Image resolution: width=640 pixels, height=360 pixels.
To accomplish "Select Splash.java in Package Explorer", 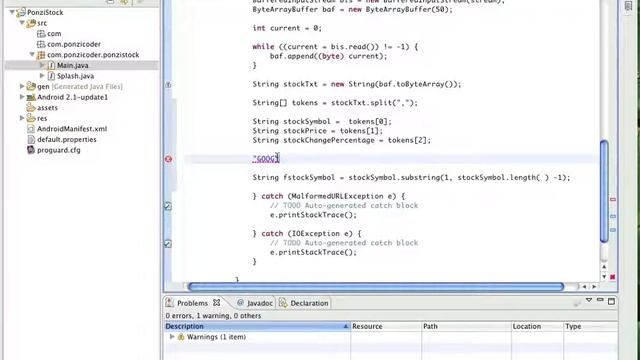I will [75, 76].
